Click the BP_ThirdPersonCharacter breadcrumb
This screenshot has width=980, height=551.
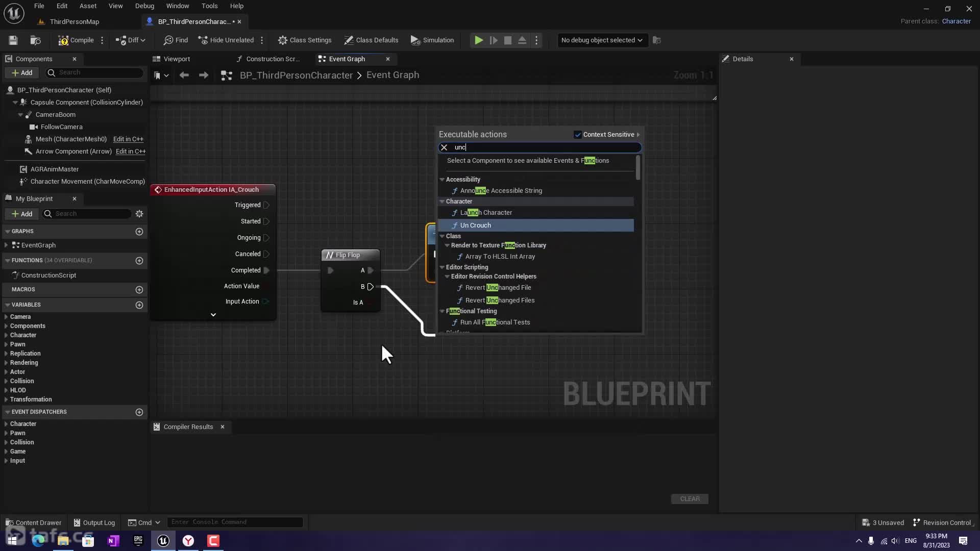coord(296,76)
